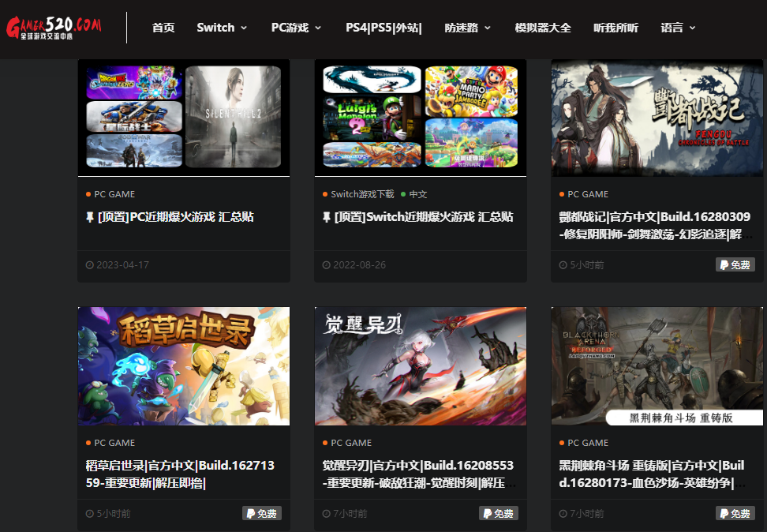Open 稻草启世录|官方中文 post title
The width and height of the screenshot is (767, 532).
pyautogui.click(x=180, y=474)
